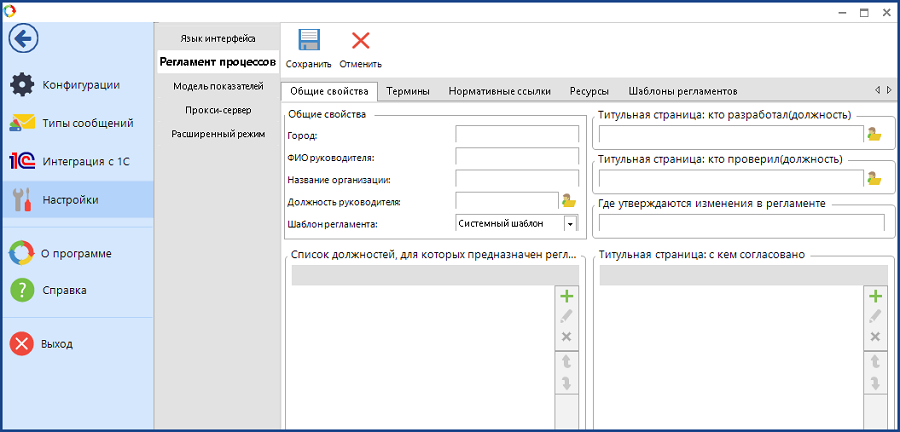The image size is (900, 432).
Task: Pick a position for the 'кто проверил' field
Action: 874,179
